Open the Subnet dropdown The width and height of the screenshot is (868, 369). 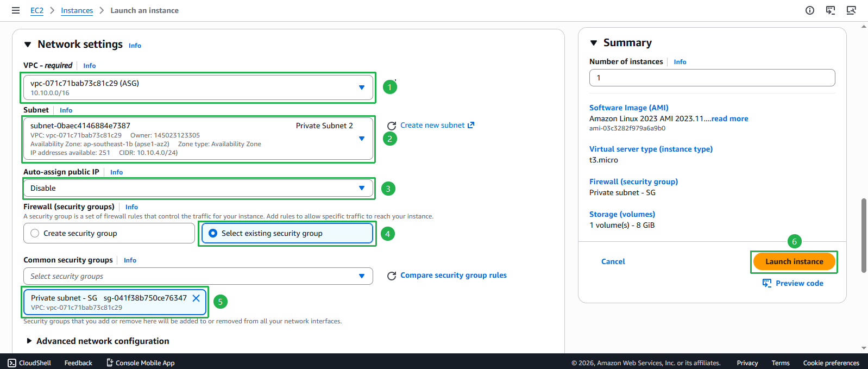coord(198,139)
